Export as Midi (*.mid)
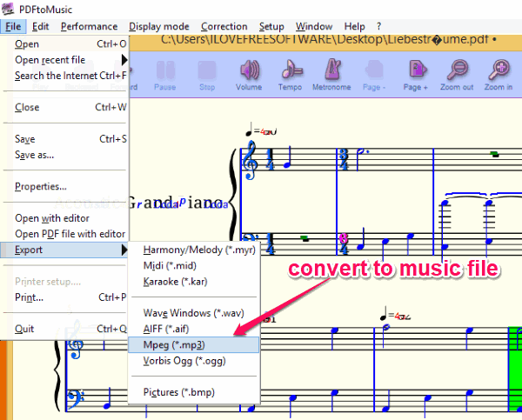 [x=194, y=265]
